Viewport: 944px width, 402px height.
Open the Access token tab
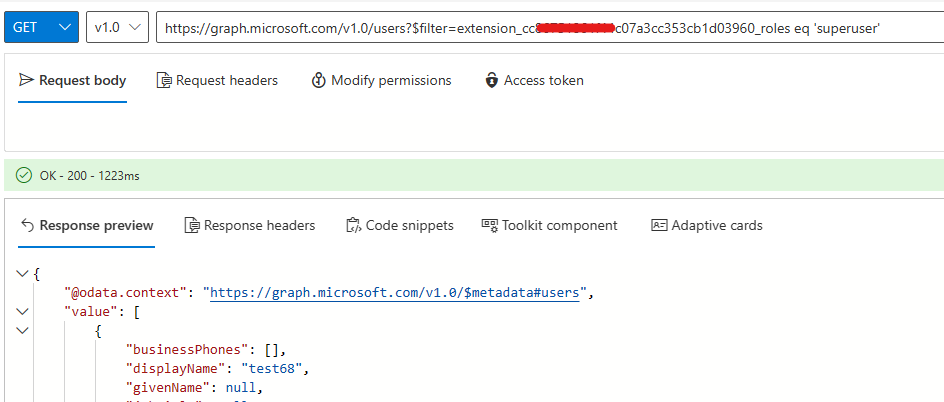534,81
